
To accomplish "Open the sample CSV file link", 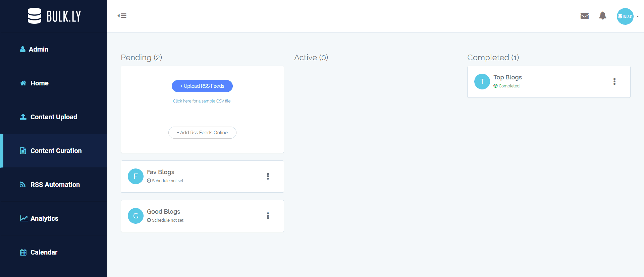I will click(202, 101).
